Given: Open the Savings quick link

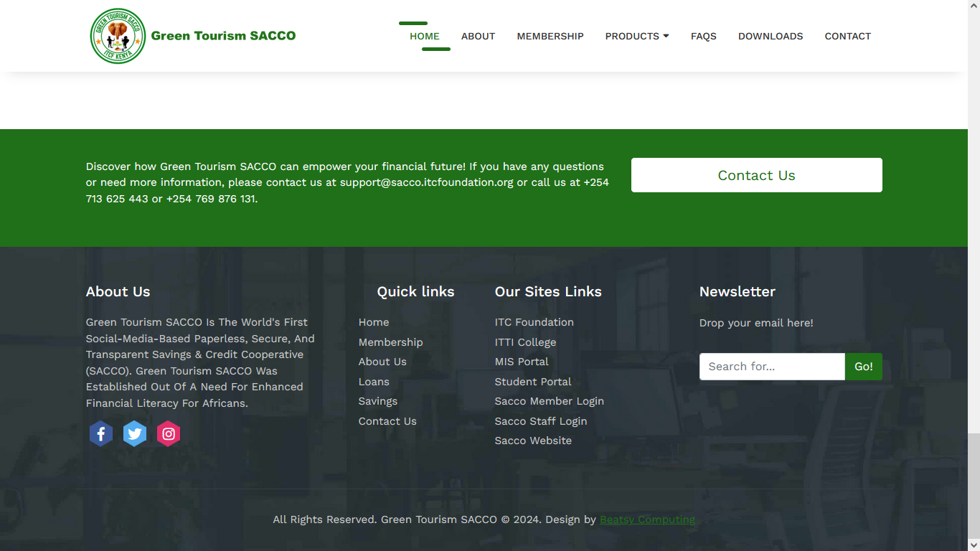Looking at the screenshot, I should pyautogui.click(x=378, y=401).
